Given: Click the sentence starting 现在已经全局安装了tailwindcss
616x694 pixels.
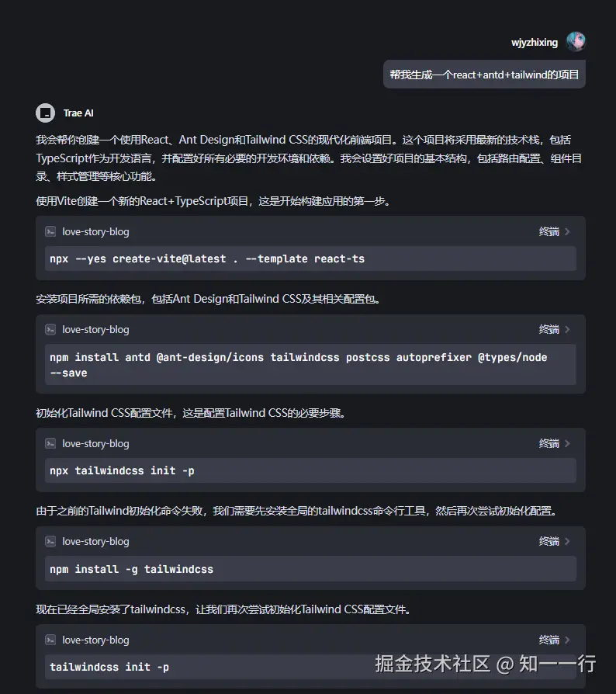Looking at the screenshot, I should tap(223, 609).
